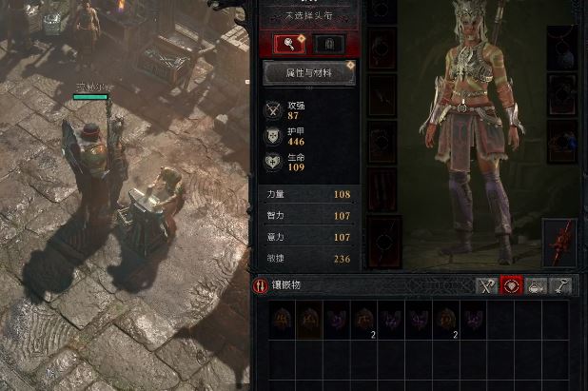The width and height of the screenshot is (588, 391).
Task: Select the 敏捷 dexterity stat row
Action: (x=309, y=259)
